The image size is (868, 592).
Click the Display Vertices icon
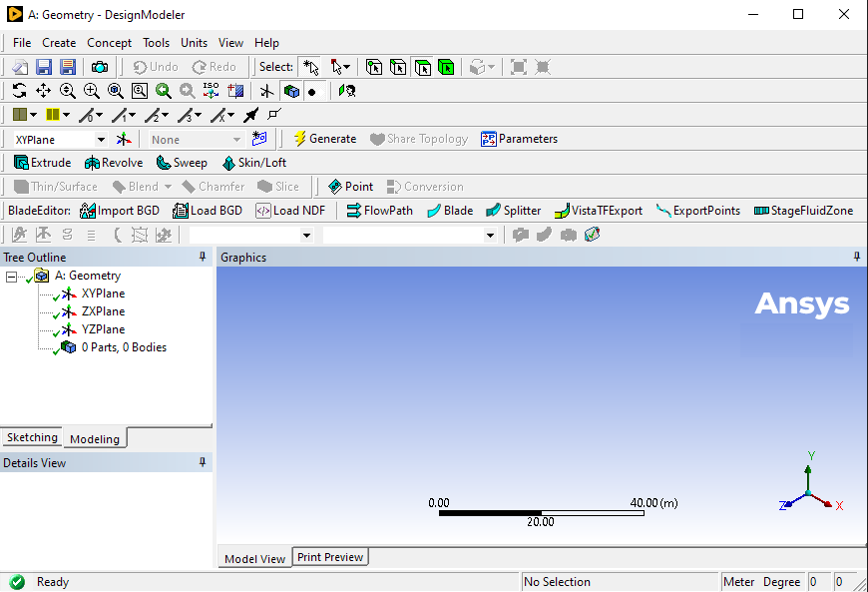click(274, 114)
